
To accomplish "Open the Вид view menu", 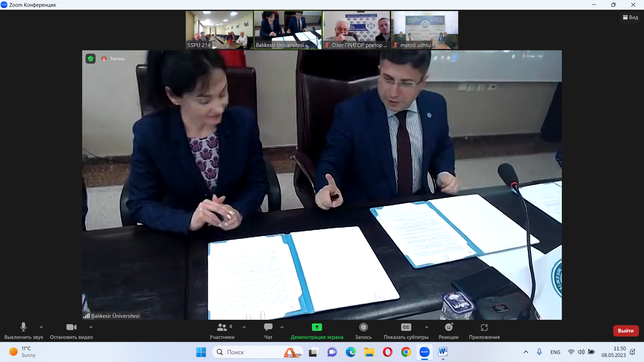I will point(631,17).
